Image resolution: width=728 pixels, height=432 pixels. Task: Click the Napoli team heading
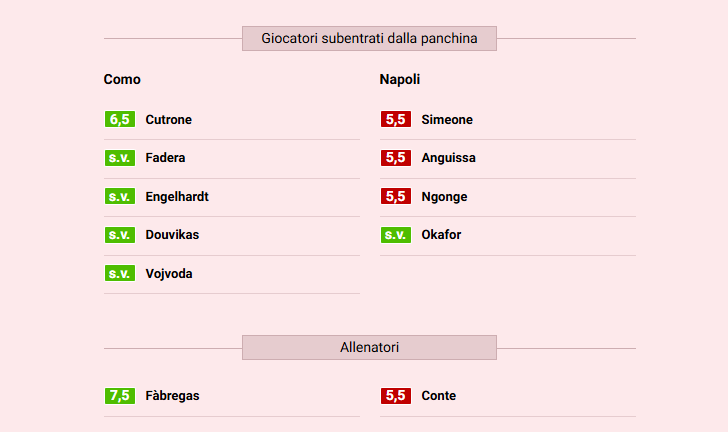[x=400, y=79]
